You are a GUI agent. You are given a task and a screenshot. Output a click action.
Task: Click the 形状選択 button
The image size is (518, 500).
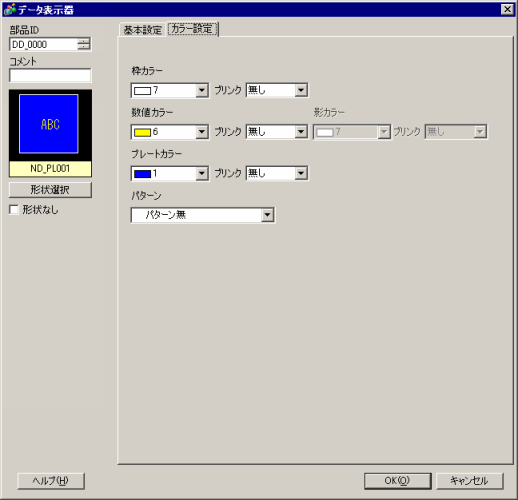pyautogui.click(x=50, y=190)
